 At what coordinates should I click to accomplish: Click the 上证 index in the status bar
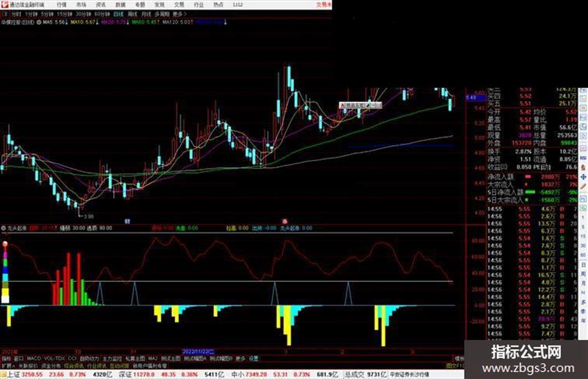pos(14,375)
